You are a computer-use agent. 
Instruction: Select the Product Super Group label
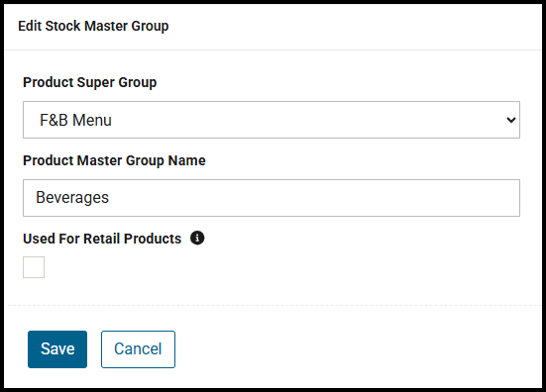click(90, 83)
